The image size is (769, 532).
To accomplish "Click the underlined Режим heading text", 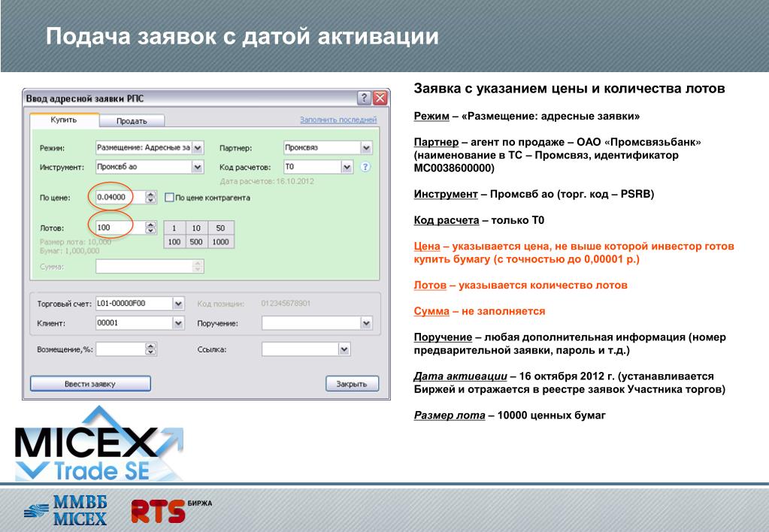I will pyautogui.click(x=431, y=116).
